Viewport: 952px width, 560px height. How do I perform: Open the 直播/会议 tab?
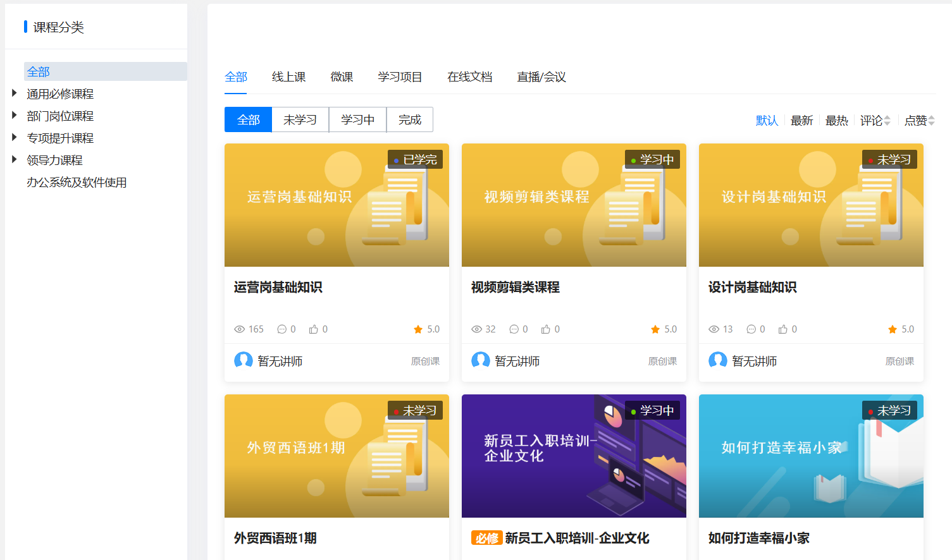click(541, 77)
